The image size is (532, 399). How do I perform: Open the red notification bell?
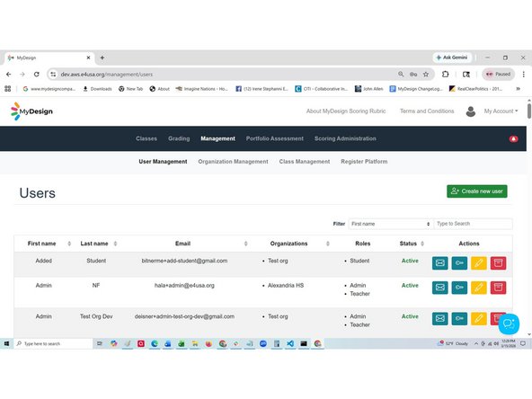pyautogui.click(x=513, y=138)
